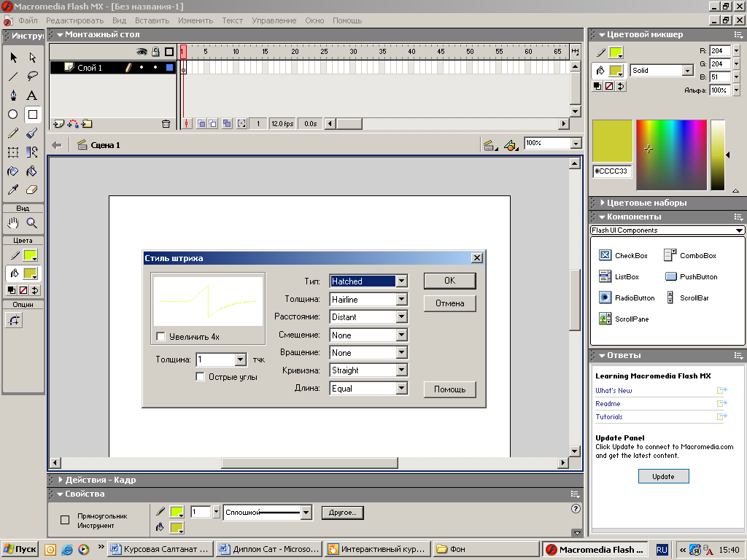Screen dimensions: 747x560
Task: Toggle lock all layers padlock icon
Action: pyautogui.click(x=155, y=52)
